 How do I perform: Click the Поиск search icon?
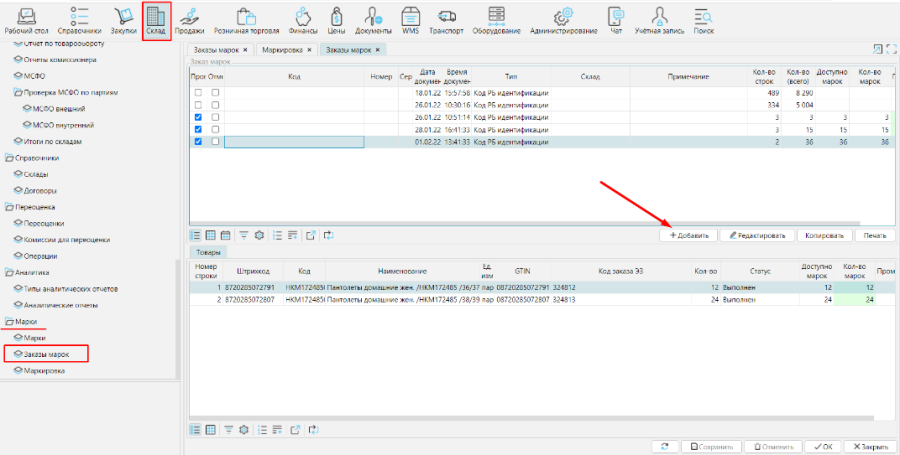pos(703,19)
